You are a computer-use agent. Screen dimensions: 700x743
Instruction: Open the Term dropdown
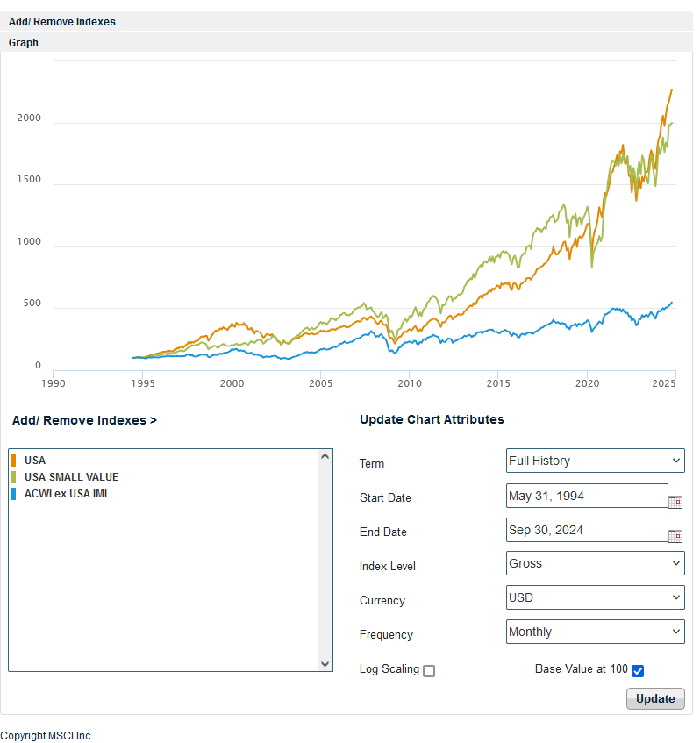click(x=595, y=461)
